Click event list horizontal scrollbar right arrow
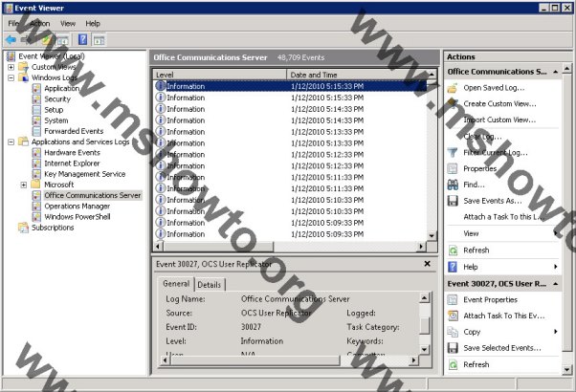Viewport: 576px width, 392px height. click(422, 247)
